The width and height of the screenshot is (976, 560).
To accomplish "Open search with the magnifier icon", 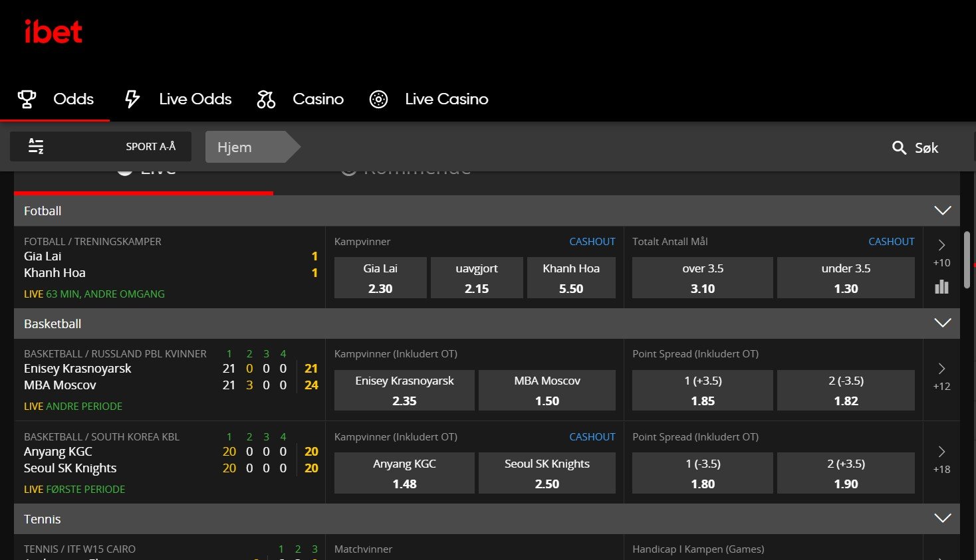I will click(x=899, y=147).
